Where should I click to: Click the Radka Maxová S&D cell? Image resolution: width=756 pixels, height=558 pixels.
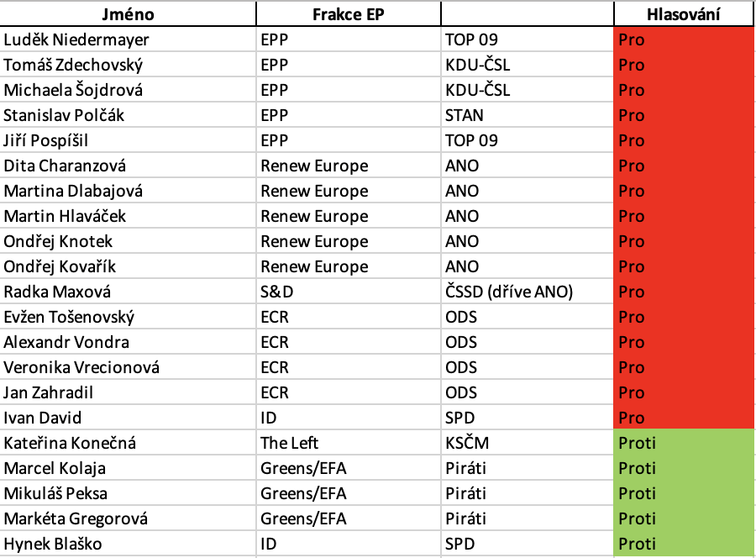[x=348, y=292]
